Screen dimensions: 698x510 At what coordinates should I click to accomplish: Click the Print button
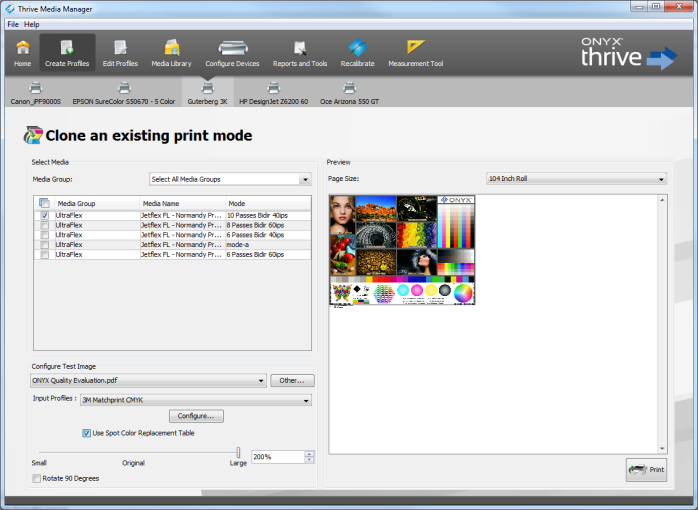click(x=646, y=470)
